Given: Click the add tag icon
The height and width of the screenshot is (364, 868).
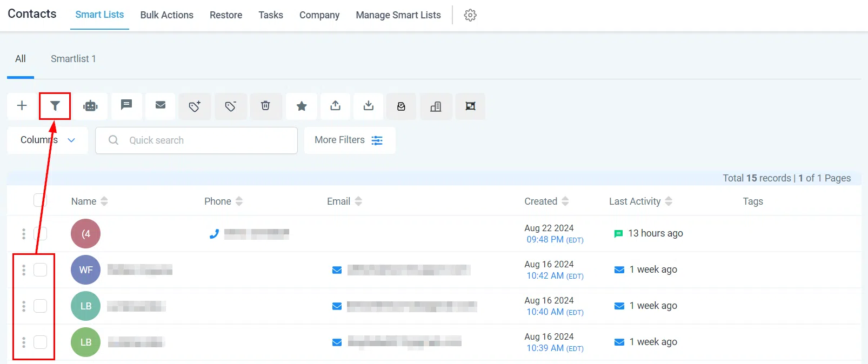Looking at the screenshot, I should click(195, 106).
